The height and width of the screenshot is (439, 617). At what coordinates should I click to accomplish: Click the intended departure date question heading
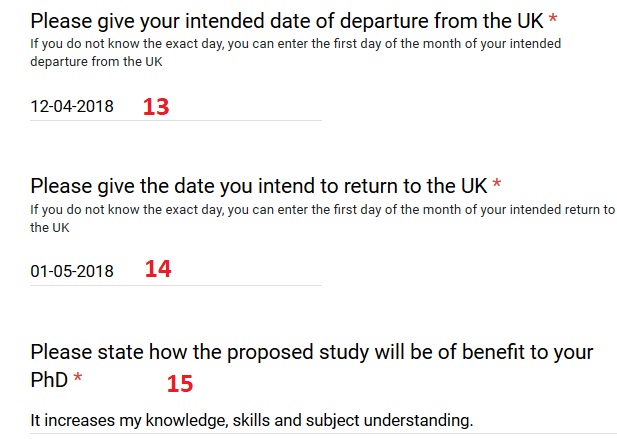287,21
